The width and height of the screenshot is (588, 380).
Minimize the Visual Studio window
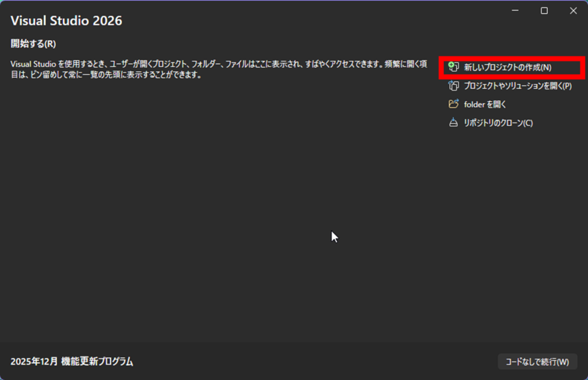pos(515,10)
